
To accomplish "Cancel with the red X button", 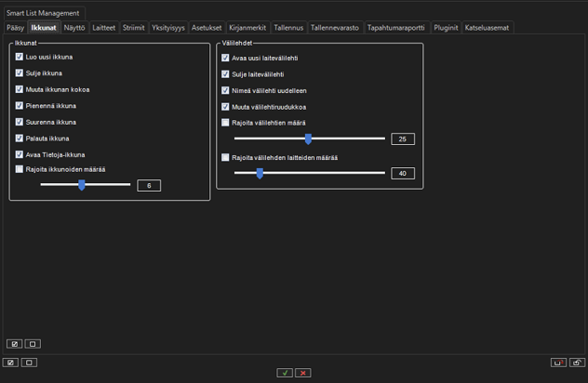I will (x=303, y=373).
